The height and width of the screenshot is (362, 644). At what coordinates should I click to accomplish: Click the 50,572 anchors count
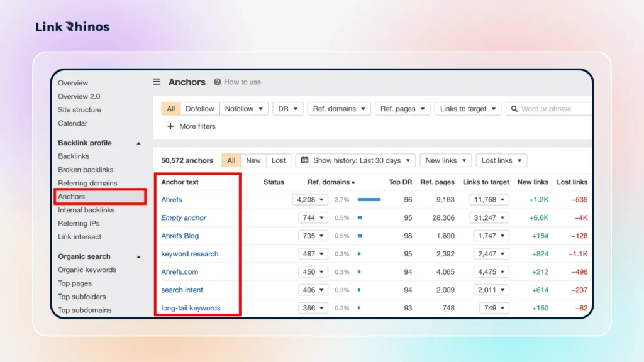[x=187, y=160]
